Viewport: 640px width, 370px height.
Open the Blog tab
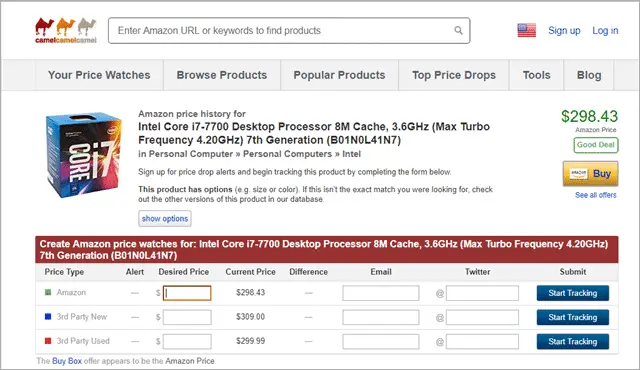tap(589, 75)
